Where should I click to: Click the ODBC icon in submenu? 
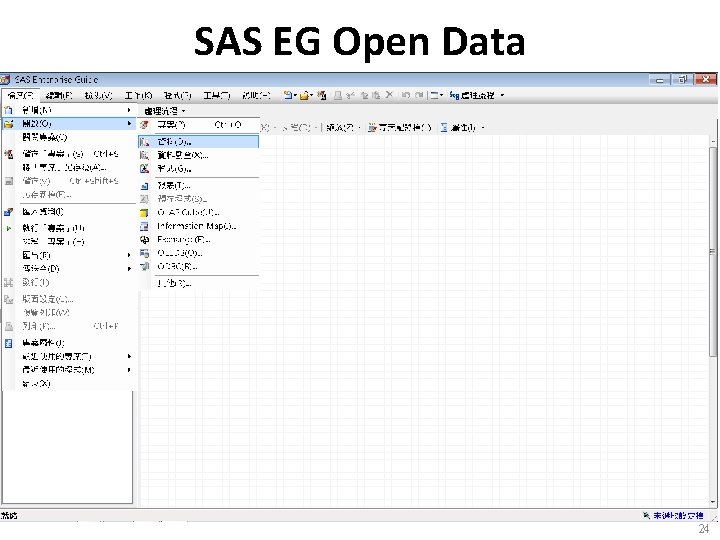[x=144, y=266]
